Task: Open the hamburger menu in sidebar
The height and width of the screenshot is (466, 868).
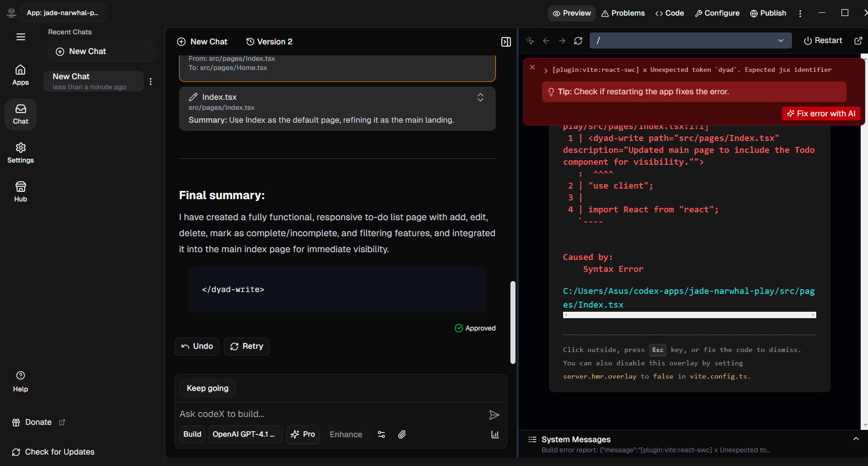Action: click(x=21, y=37)
